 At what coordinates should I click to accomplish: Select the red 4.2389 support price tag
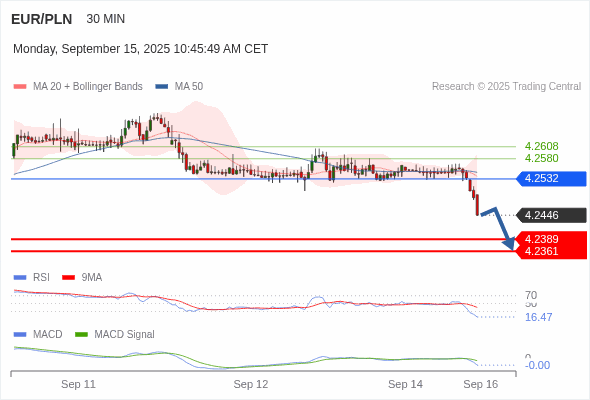tap(552, 239)
